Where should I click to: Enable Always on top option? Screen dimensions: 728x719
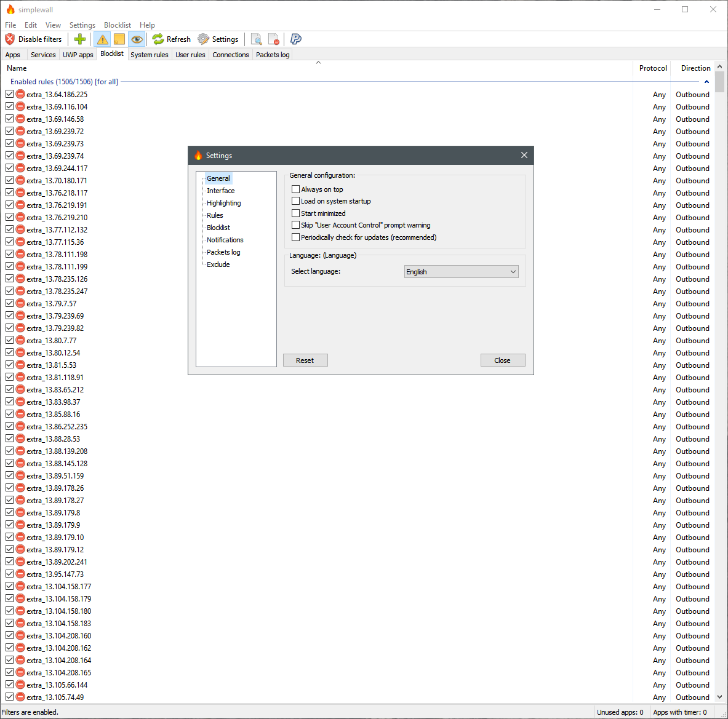click(295, 189)
